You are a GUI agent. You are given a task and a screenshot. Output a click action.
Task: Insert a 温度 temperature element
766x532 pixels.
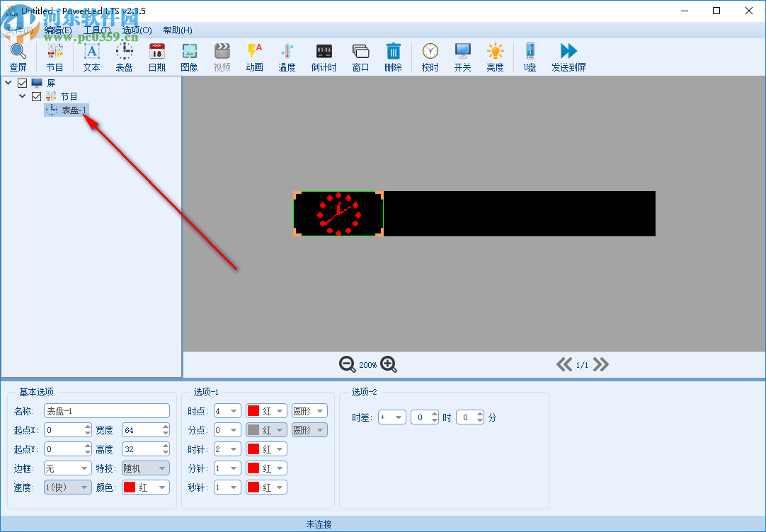click(x=287, y=57)
